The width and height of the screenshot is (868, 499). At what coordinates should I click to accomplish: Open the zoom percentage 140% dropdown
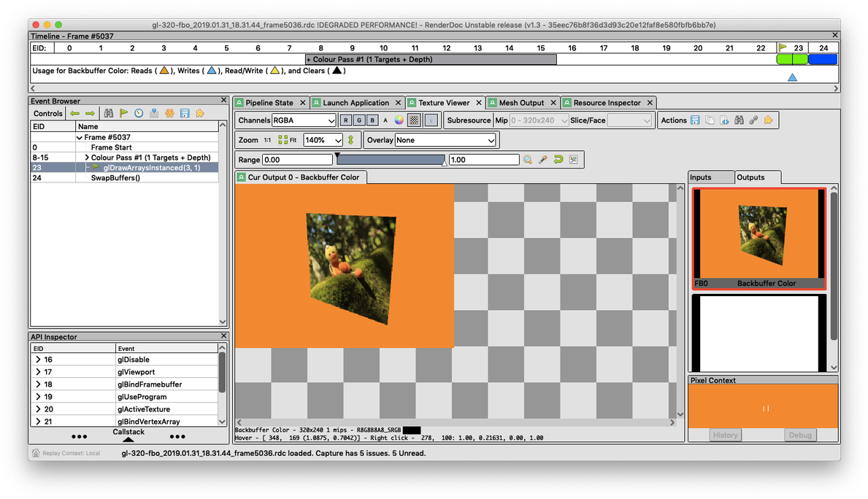pos(323,141)
